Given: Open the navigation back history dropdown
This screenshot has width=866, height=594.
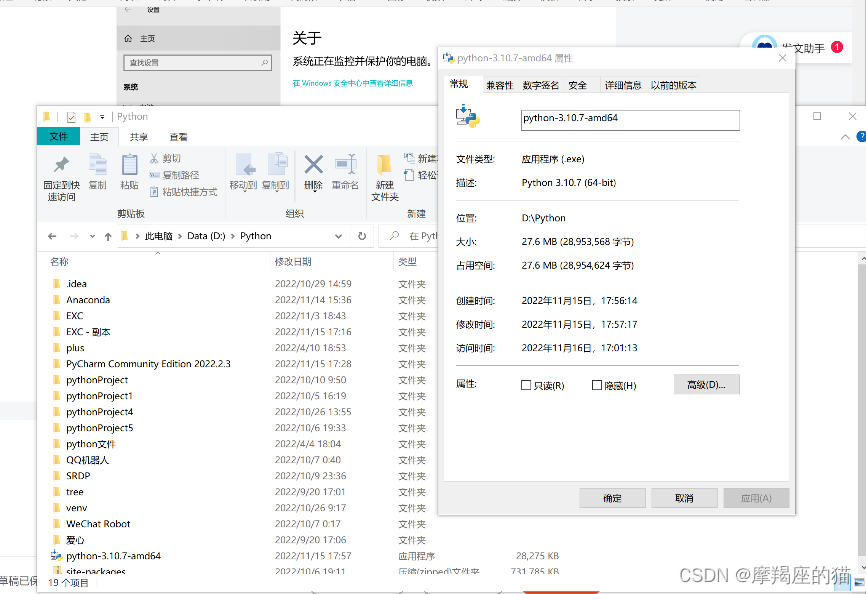Looking at the screenshot, I should point(91,236).
